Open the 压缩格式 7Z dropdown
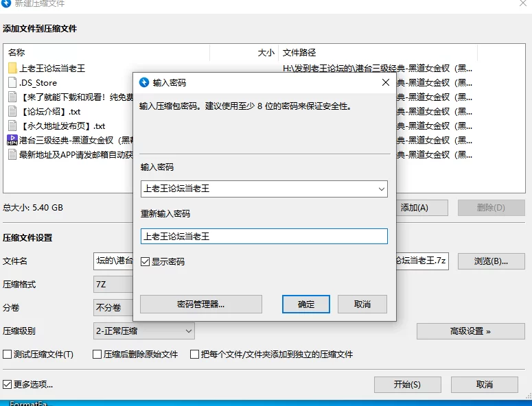The image size is (532, 406). [113, 285]
